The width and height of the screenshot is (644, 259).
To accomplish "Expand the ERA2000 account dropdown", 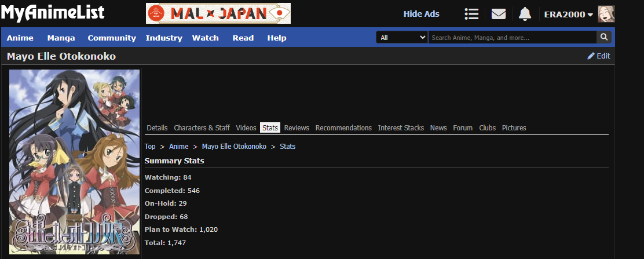I will pyautogui.click(x=569, y=14).
